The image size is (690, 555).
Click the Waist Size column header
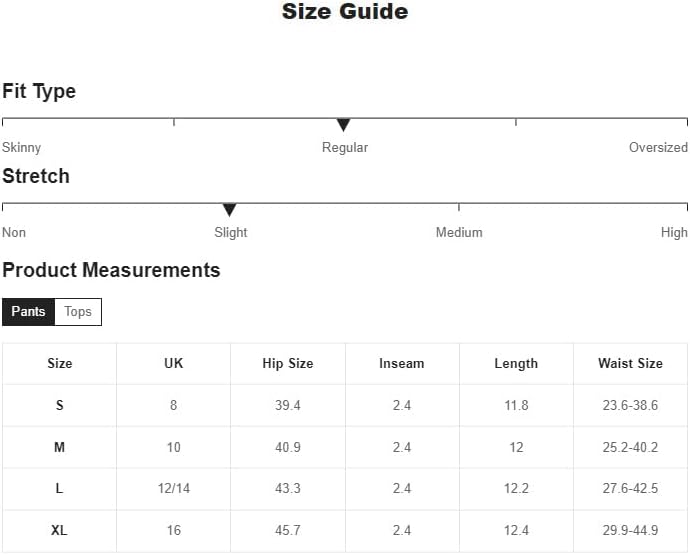pyautogui.click(x=630, y=364)
